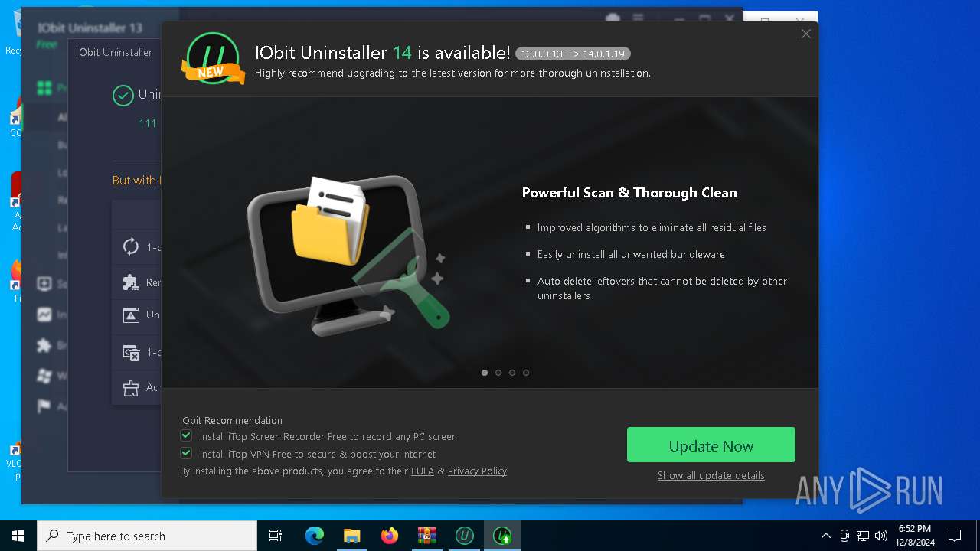Open the EULA link
The height and width of the screenshot is (551, 980).
423,471
